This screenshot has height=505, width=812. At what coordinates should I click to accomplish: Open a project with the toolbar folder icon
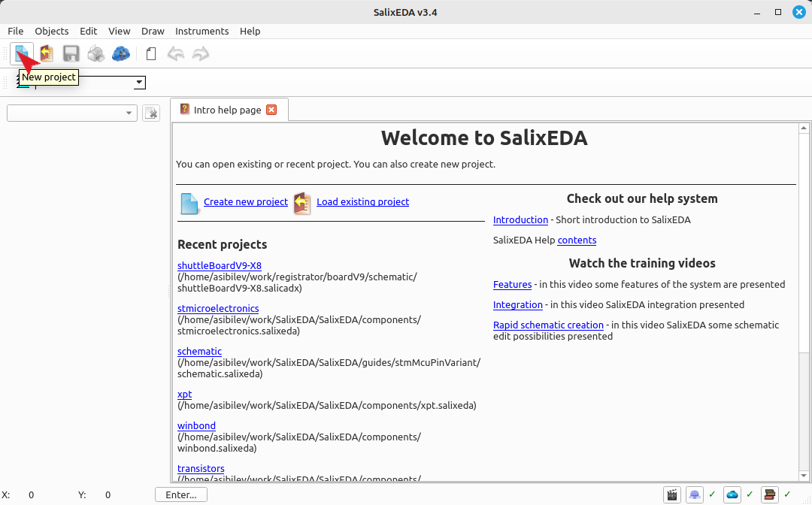pos(46,54)
